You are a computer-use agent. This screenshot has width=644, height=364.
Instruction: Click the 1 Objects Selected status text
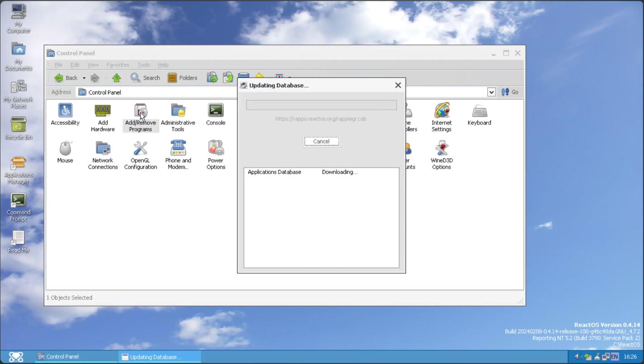(x=69, y=297)
